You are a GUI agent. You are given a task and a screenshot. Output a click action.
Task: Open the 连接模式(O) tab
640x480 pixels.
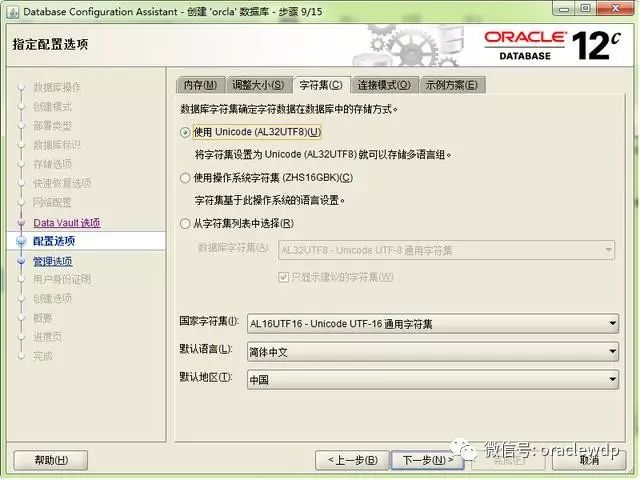tap(384, 85)
